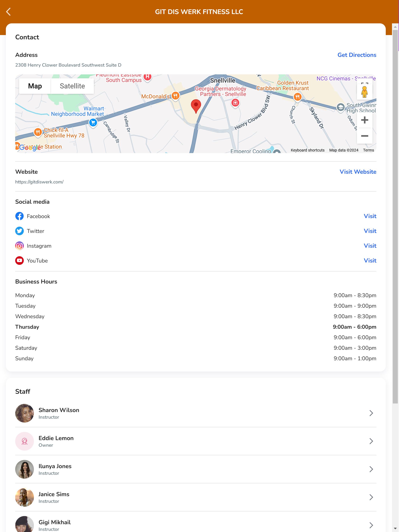The width and height of the screenshot is (399, 532).
Task: Click Saturday hours 9:00am - 3:00pm
Action: coord(355,348)
